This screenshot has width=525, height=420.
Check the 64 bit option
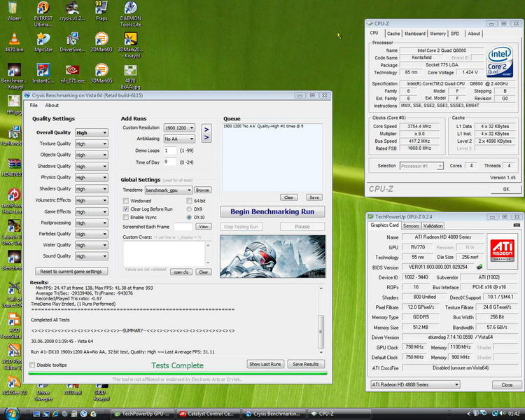189,201
